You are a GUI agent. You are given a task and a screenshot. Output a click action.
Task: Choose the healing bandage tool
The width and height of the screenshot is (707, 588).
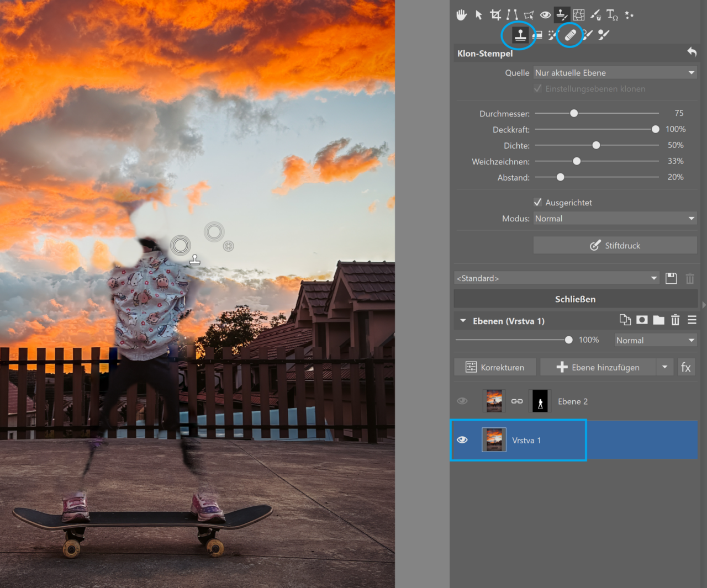tap(570, 35)
